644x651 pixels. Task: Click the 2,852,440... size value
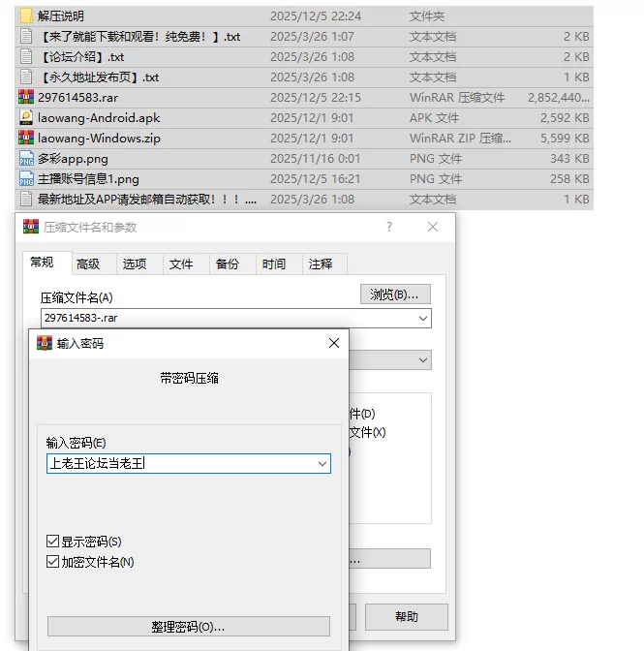pyautogui.click(x=559, y=98)
